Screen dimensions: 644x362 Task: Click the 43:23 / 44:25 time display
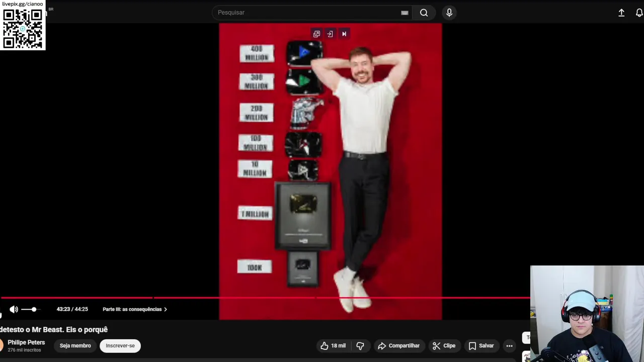(x=72, y=309)
